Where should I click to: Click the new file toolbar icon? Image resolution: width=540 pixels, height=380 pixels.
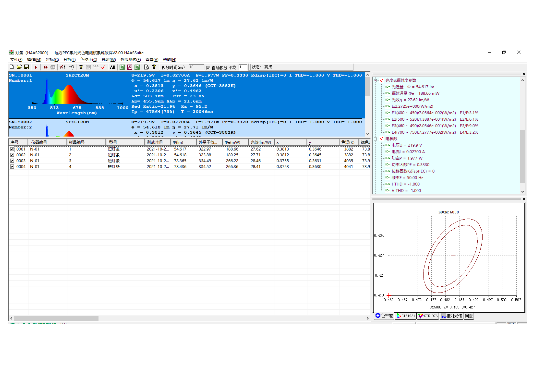[12, 67]
